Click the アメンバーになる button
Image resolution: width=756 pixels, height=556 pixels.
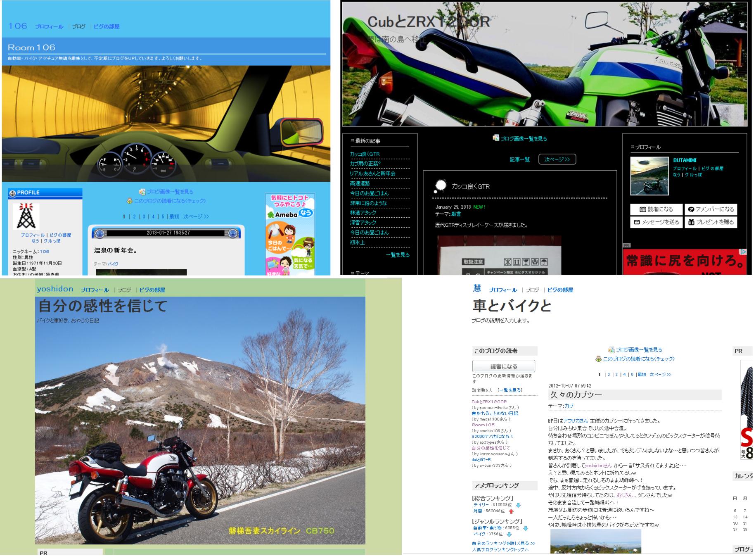pyautogui.click(x=711, y=209)
